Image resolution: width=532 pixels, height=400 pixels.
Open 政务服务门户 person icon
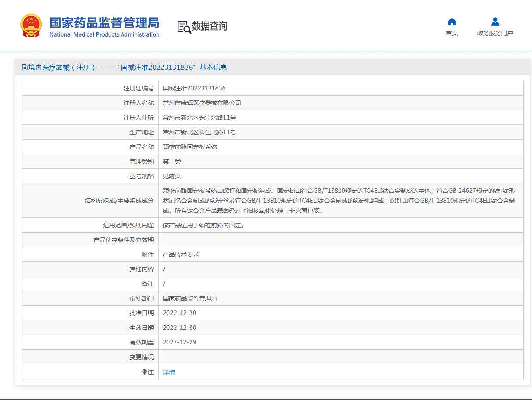click(495, 22)
